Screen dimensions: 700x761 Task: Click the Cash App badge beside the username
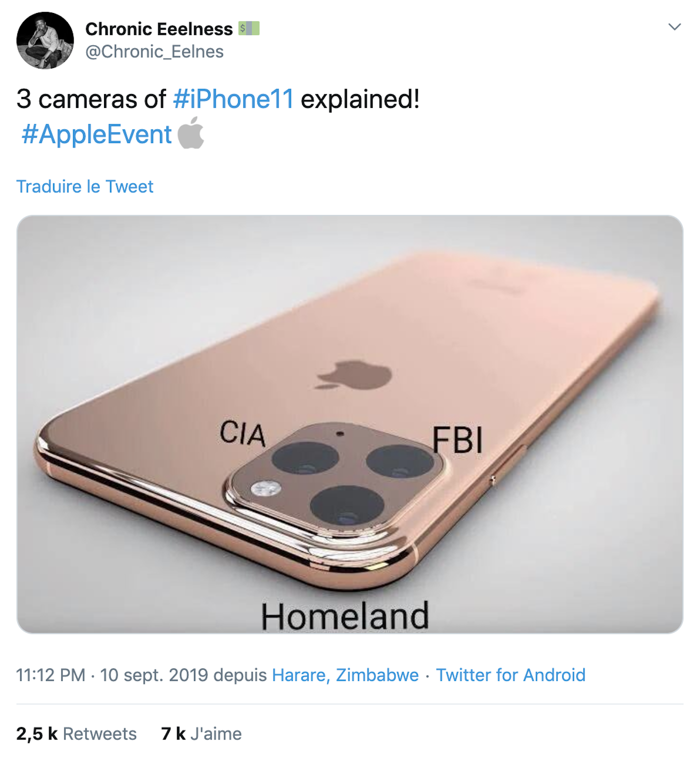click(249, 28)
